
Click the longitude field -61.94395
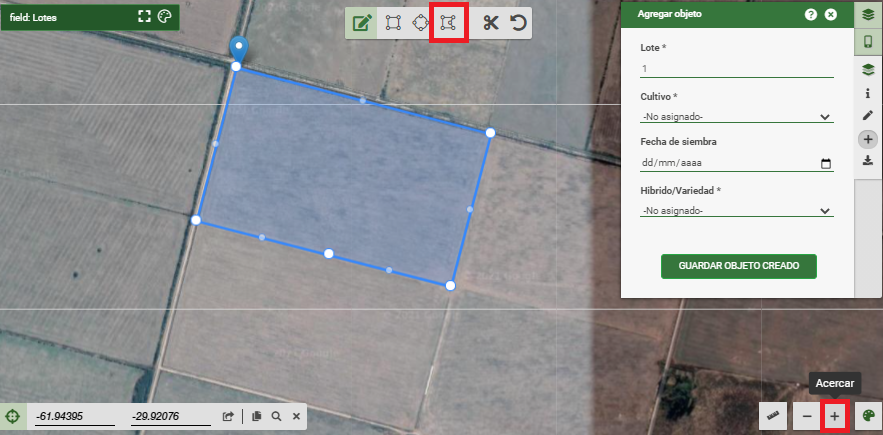(75, 417)
